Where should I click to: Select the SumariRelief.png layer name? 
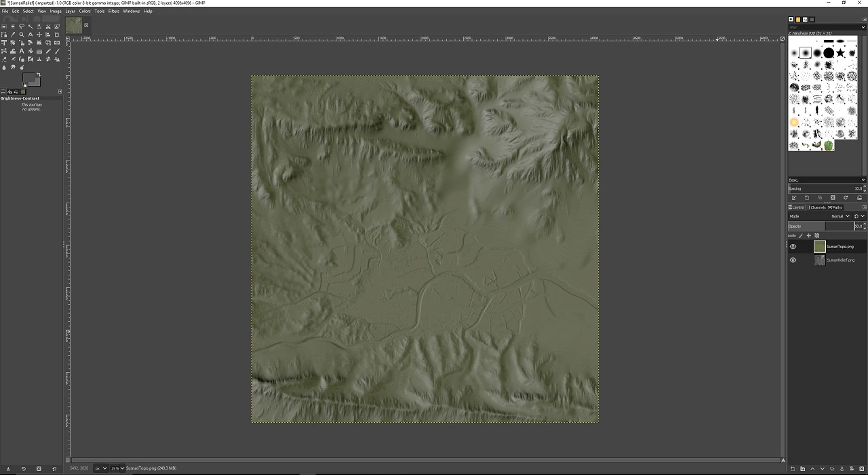841,260
